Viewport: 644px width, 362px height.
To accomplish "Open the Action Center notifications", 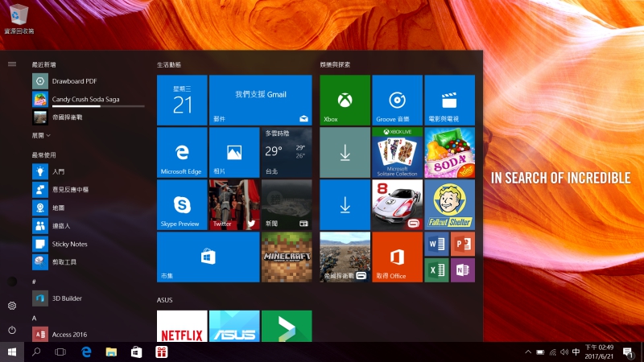I will 628,352.
